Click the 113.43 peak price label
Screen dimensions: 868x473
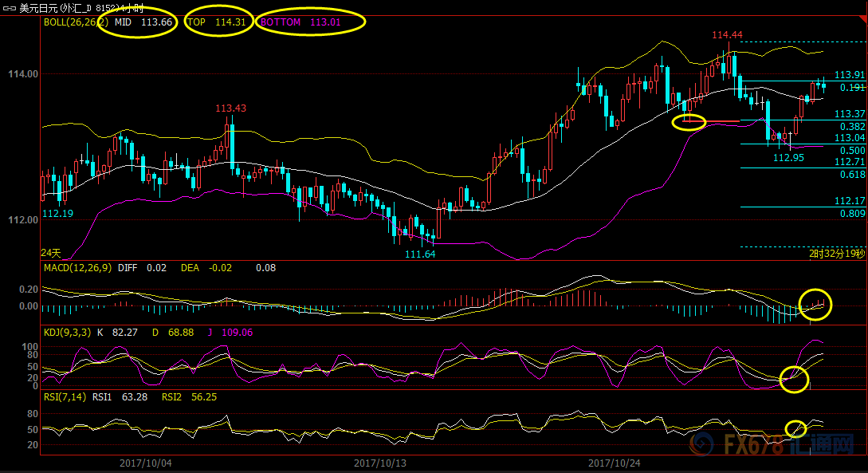click(x=230, y=108)
